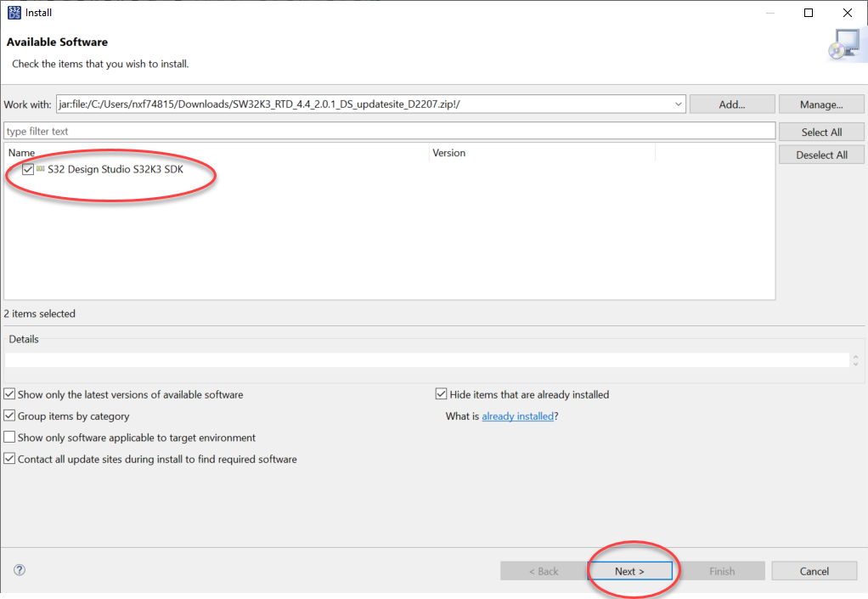Disable 'Contact all update sites during install'
The height and width of the screenshot is (599, 868).
tap(8, 459)
